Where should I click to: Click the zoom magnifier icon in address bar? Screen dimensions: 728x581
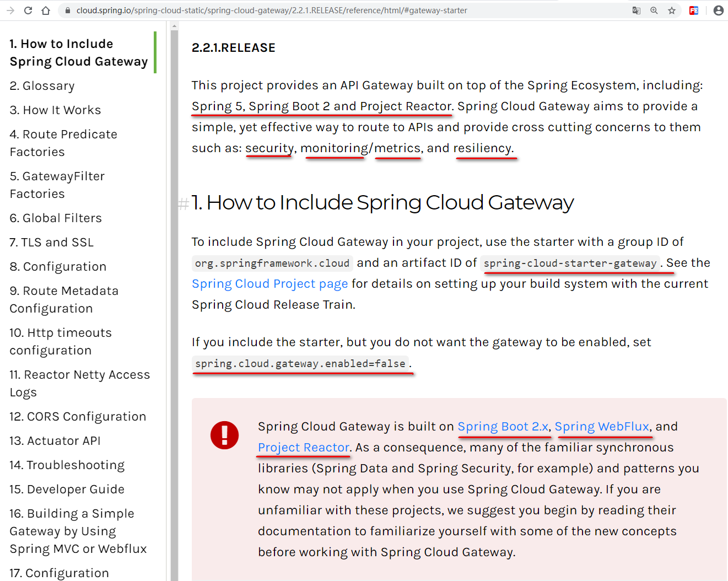click(654, 10)
